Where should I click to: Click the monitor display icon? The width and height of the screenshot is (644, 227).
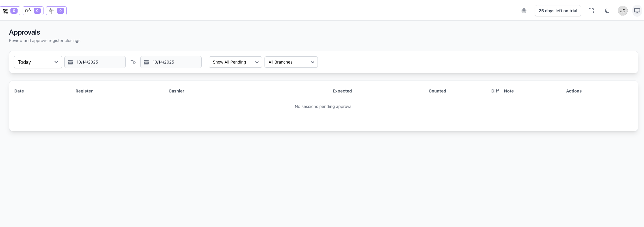pyautogui.click(x=637, y=11)
